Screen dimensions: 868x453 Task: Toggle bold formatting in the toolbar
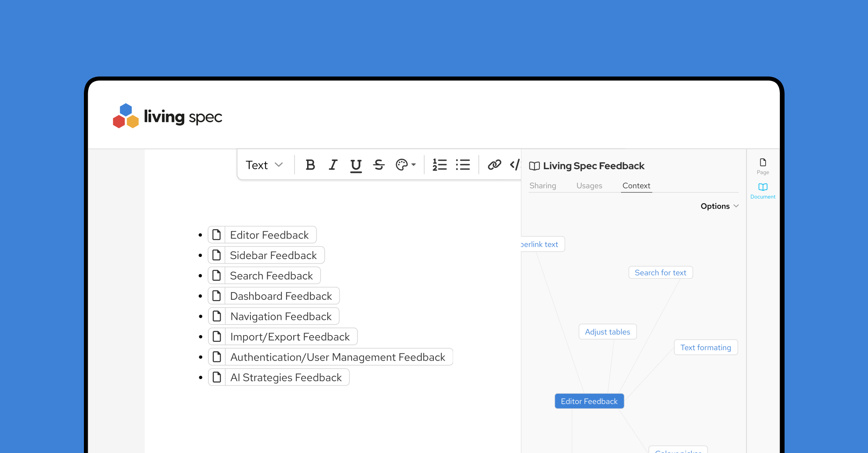[x=310, y=165]
